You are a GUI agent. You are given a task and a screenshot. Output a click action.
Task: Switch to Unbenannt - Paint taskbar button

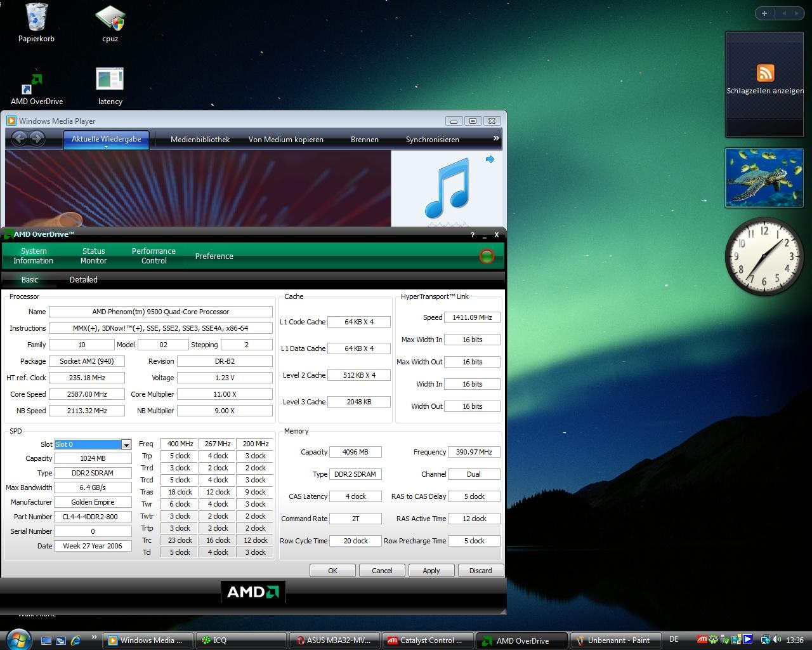[x=614, y=640]
